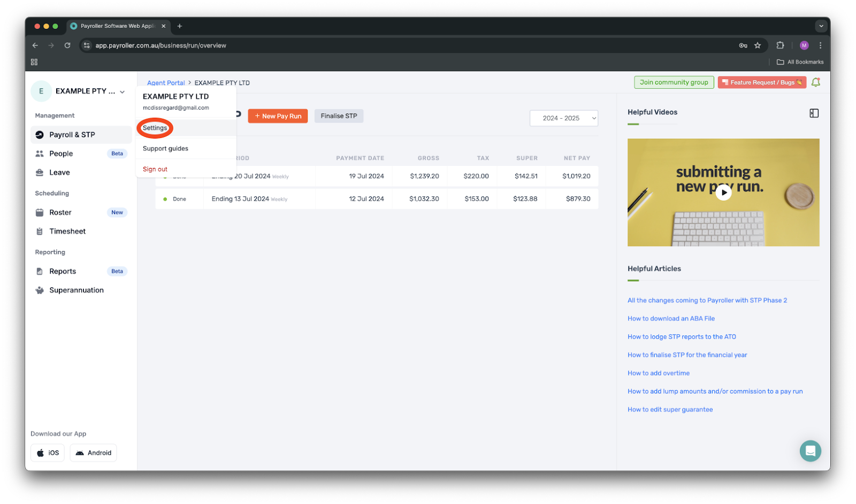856x504 pixels.
Task: Open pay run Ending 13 Jul 2024
Action: click(x=377, y=199)
